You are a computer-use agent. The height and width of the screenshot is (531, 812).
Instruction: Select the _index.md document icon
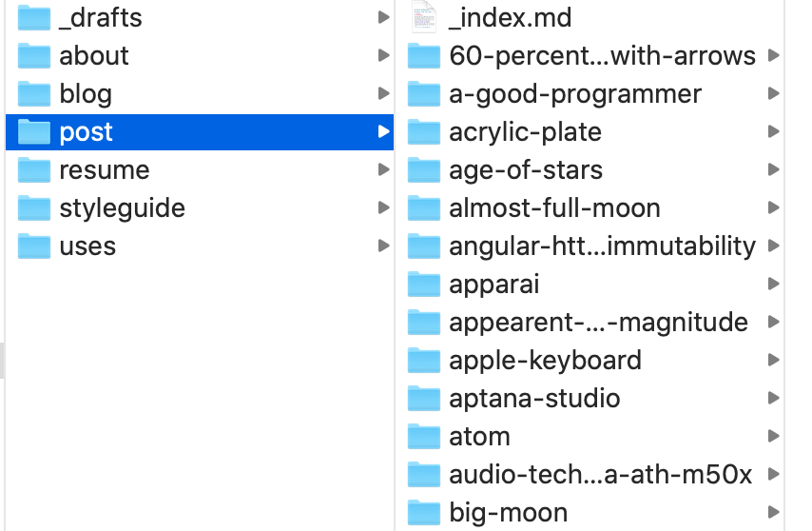point(424,18)
